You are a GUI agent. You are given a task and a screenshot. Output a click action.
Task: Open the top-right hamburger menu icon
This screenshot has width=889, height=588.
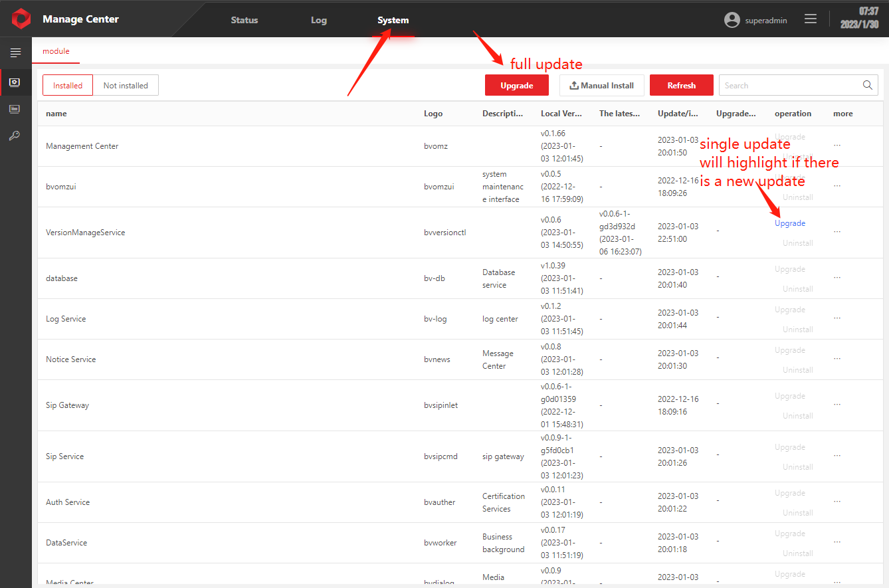810,19
